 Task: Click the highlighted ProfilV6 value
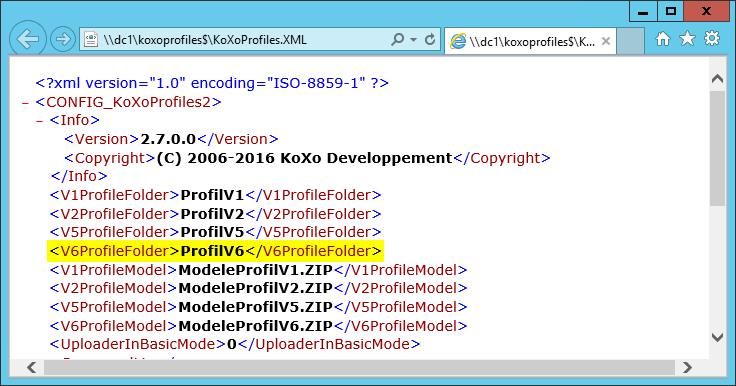tap(212, 251)
